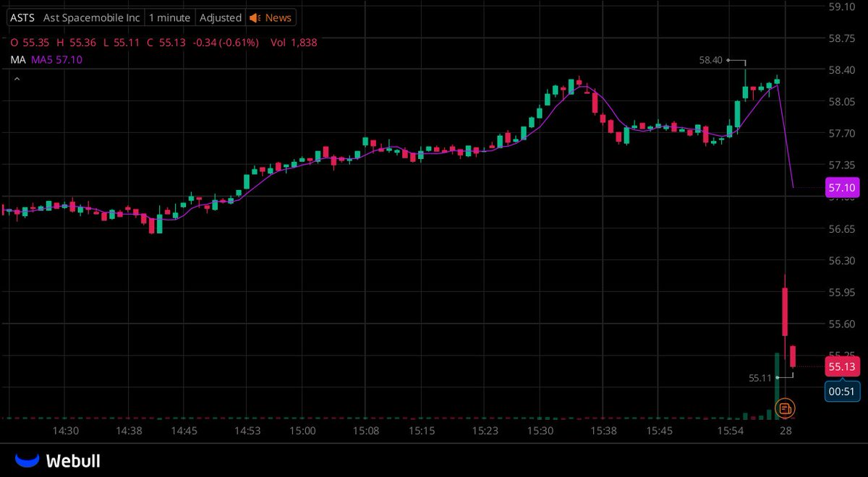868x477 pixels.
Task: Click the -0.34 (-0.61%) change value
Action: [225, 43]
